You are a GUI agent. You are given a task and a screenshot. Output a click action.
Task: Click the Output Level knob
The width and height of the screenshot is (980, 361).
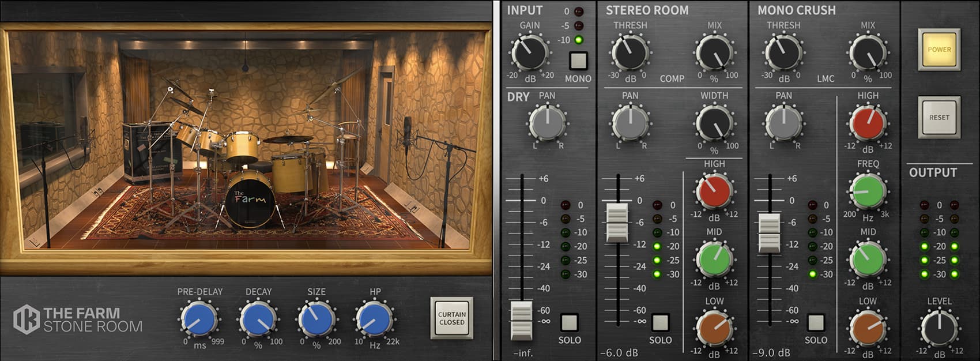coord(939,328)
